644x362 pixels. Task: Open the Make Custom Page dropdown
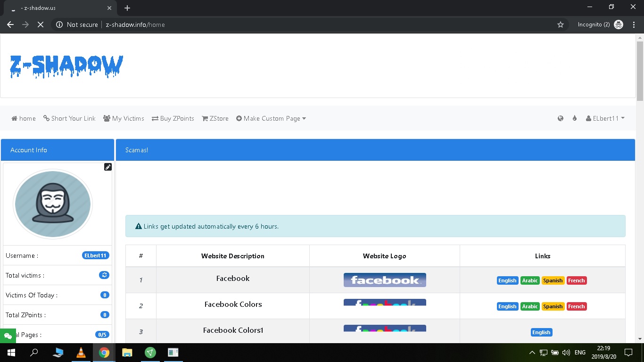[x=271, y=118]
